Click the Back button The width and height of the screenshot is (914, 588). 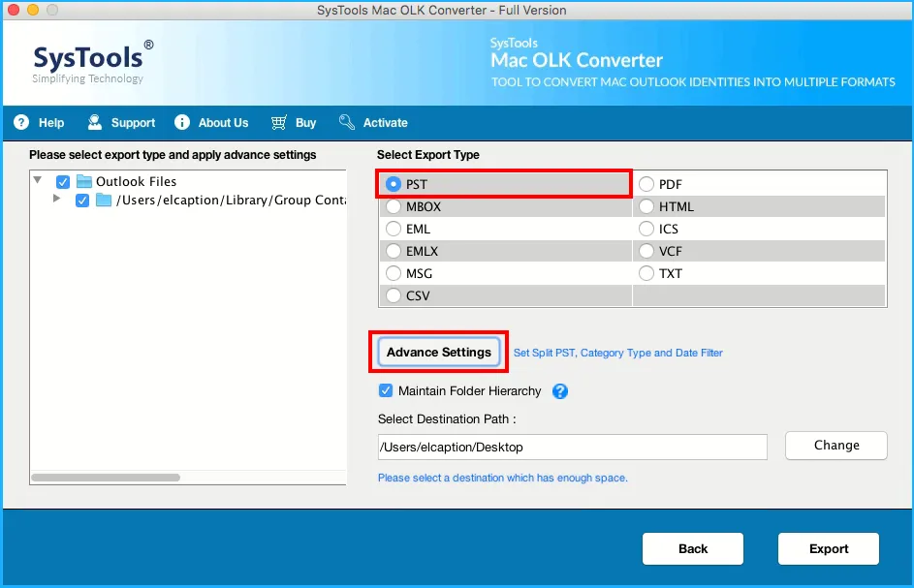692,548
